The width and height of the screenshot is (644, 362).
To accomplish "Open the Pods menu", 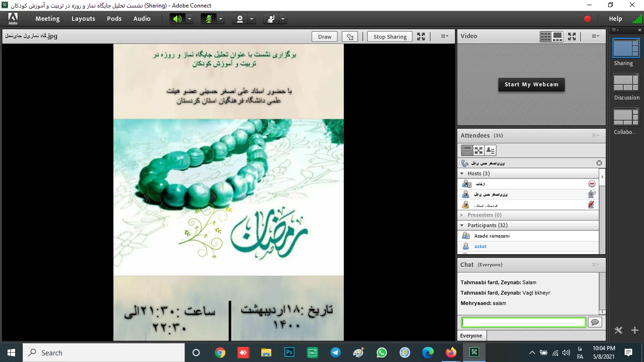I will (x=114, y=19).
